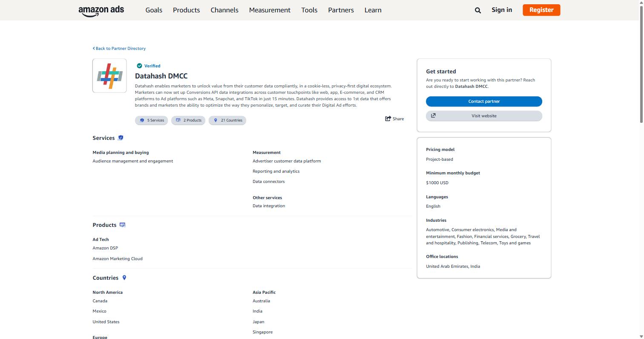Click 'Get started' heading
The height and width of the screenshot is (339, 644).
point(441,71)
